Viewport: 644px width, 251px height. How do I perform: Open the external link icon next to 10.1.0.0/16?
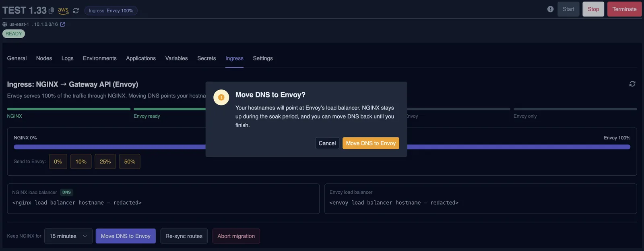[x=62, y=24]
